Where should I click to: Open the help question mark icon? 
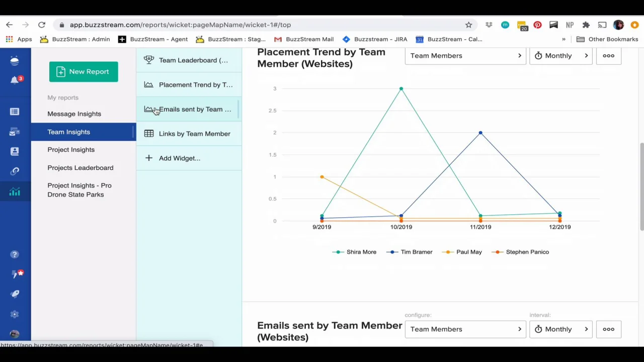15,254
